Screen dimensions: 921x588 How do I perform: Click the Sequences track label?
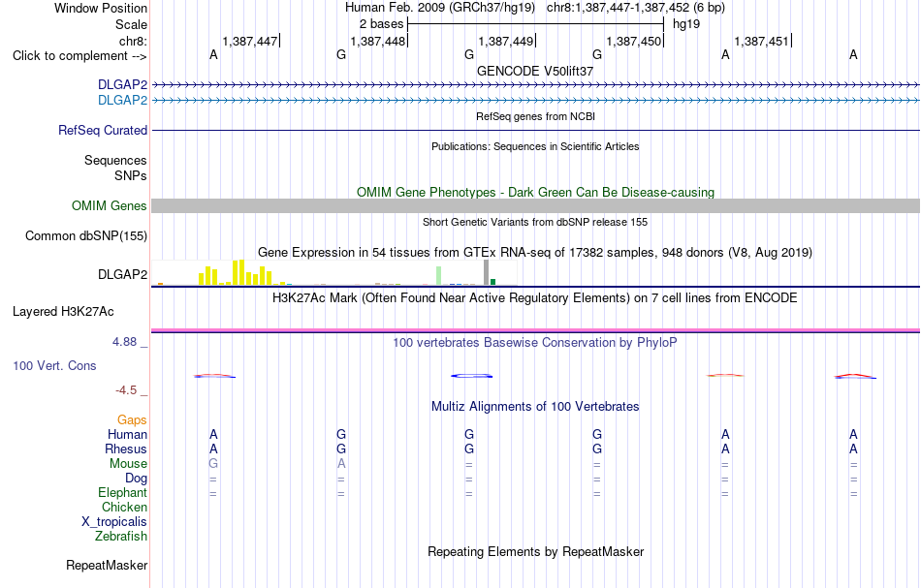(x=115, y=160)
